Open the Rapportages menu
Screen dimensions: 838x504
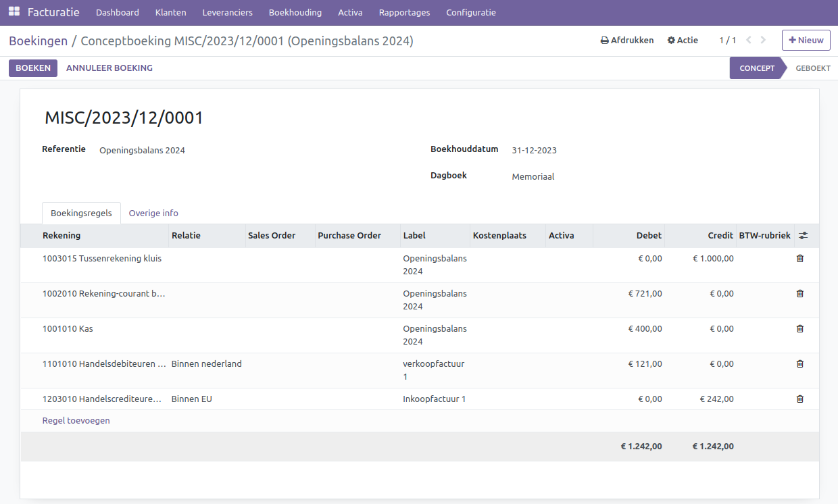tap(404, 13)
